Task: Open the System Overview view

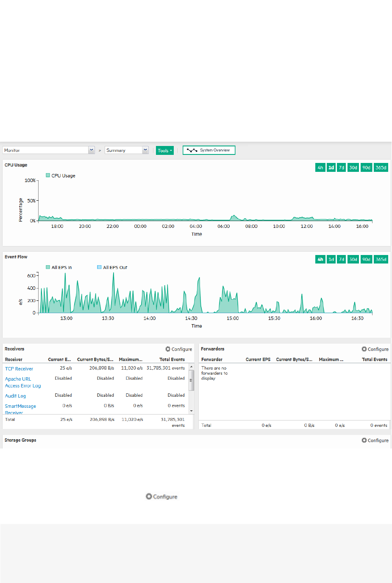Action: tap(209, 150)
